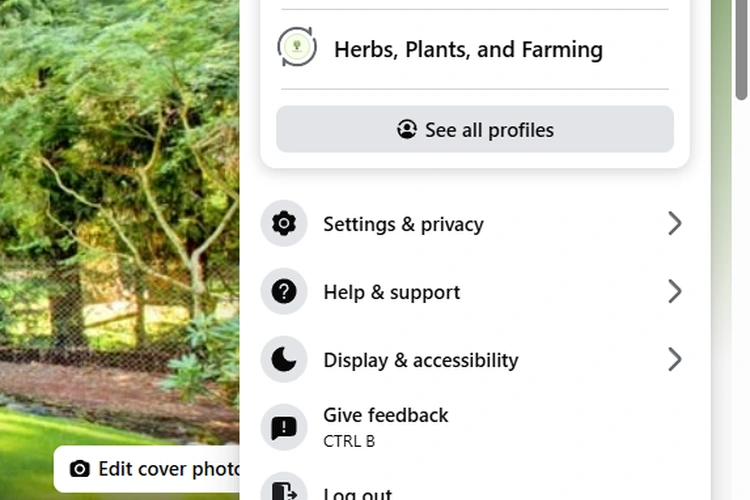Click the Settings & privacy gear icon
Image resolution: width=750 pixels, height=500 pixels.
[284, 224]
